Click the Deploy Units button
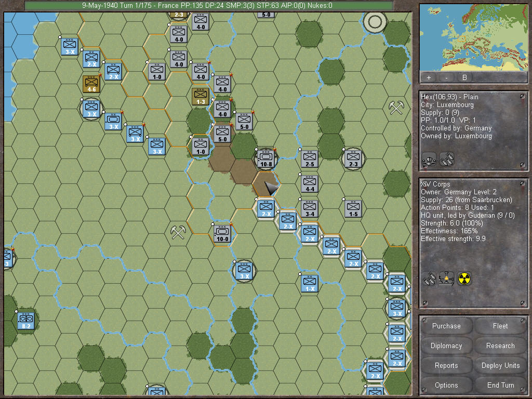 500,365
